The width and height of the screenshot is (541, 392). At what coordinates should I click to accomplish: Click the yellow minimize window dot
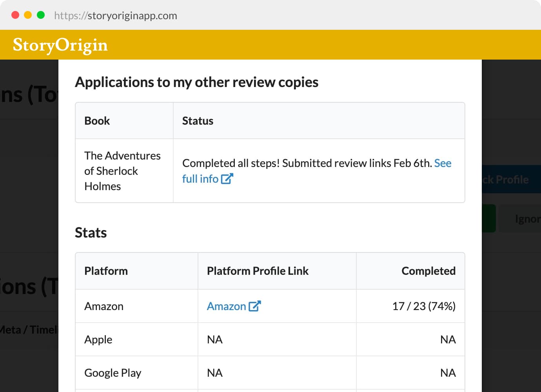[x=28, y=15]
